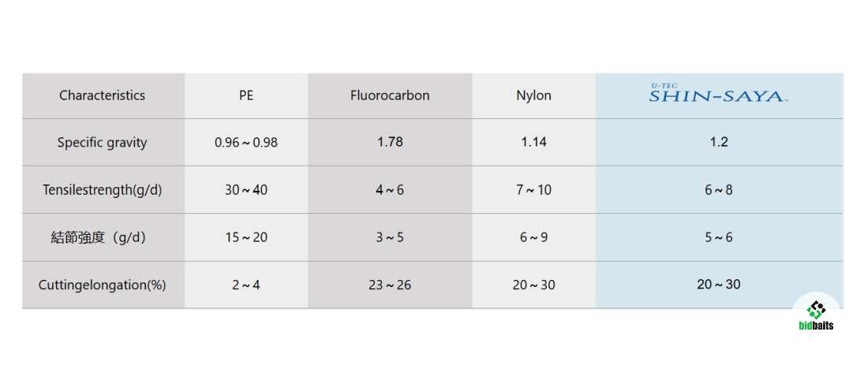Click the PE column header
The height and width of the screenshot is (369, 868).
click(x=246, y=95)
